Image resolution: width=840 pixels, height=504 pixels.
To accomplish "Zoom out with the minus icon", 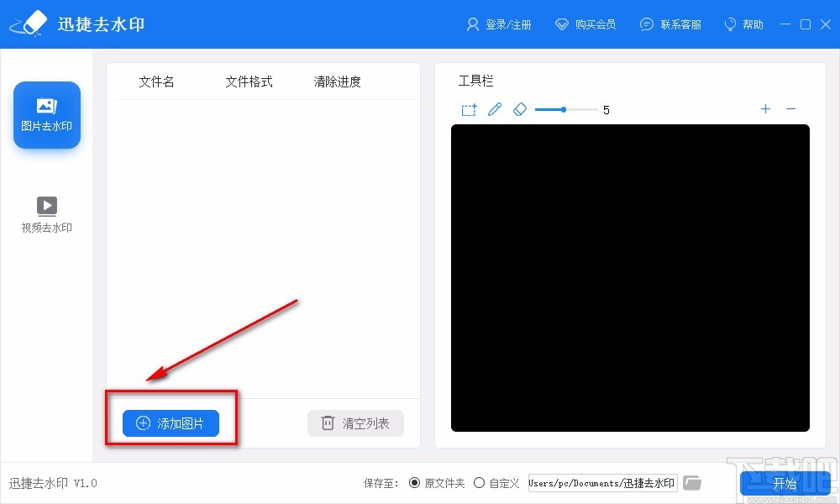I will point(790,108).
